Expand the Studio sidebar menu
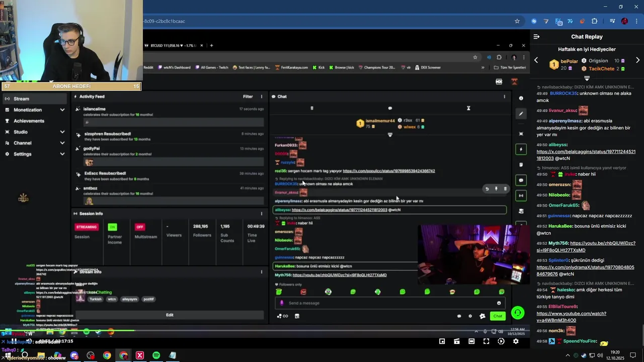Screen dimensions: 644x362 (x=34, y=132)
